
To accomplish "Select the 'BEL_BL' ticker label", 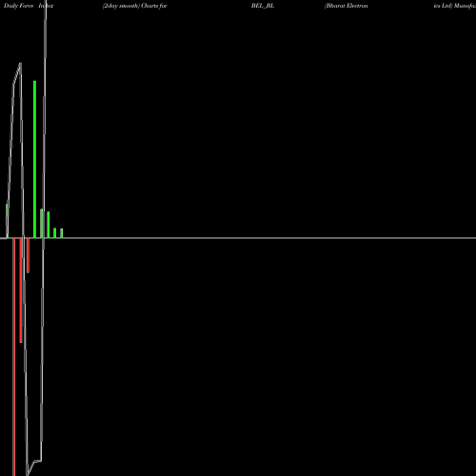I will 263,6.
